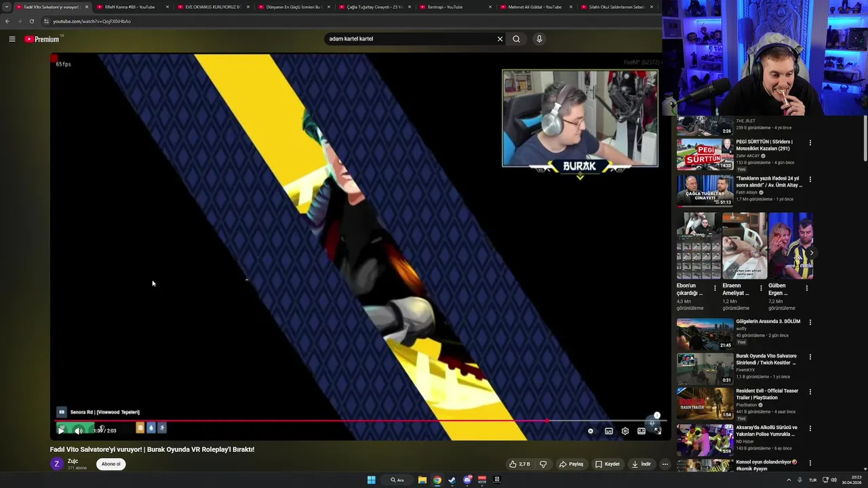Share the video via Paylaş
This screenshot has width=868, height=488.
click(571, 464)
